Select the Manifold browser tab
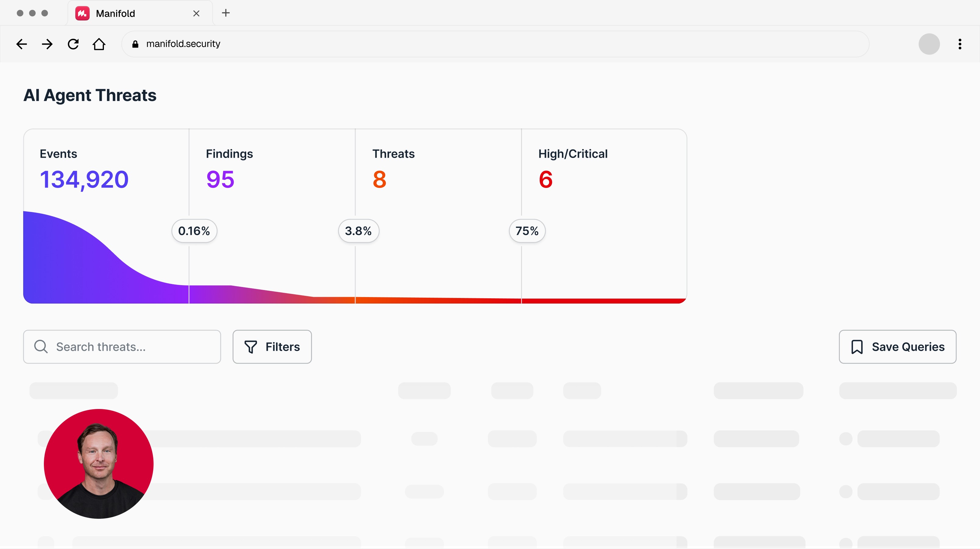Image resolution: width=980 pixels, height=549 pixels. [x=115, y=13]
